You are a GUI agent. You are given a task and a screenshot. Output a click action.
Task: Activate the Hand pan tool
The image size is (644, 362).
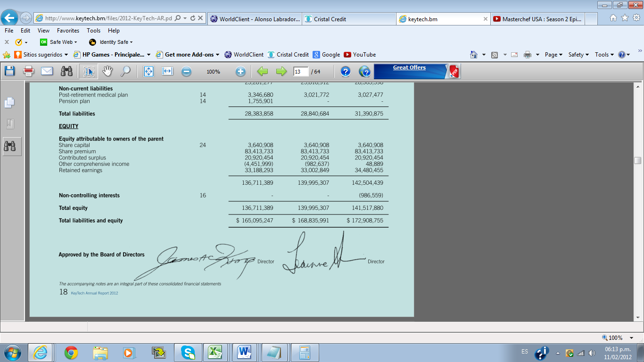pyautogui.click(x=108, y=71)
